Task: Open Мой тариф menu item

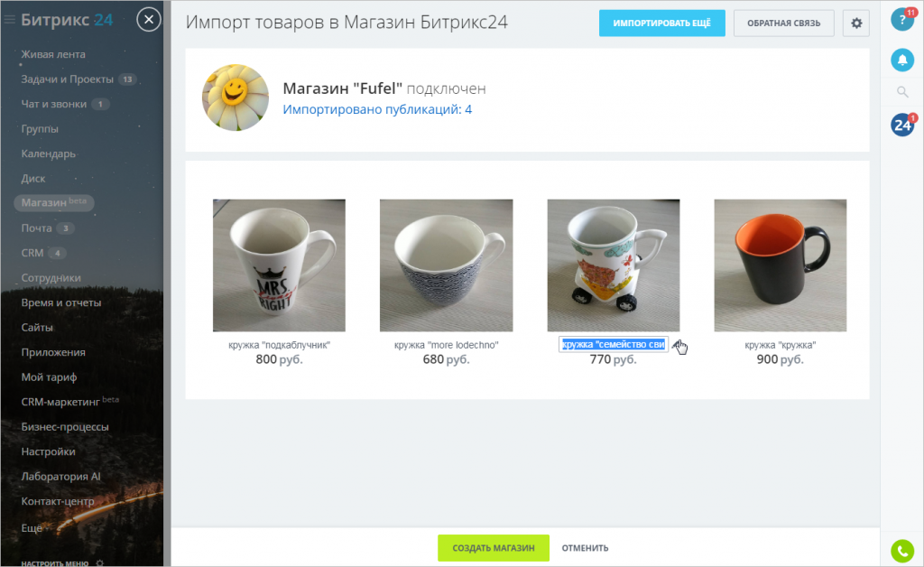Action: pos(49,376)
